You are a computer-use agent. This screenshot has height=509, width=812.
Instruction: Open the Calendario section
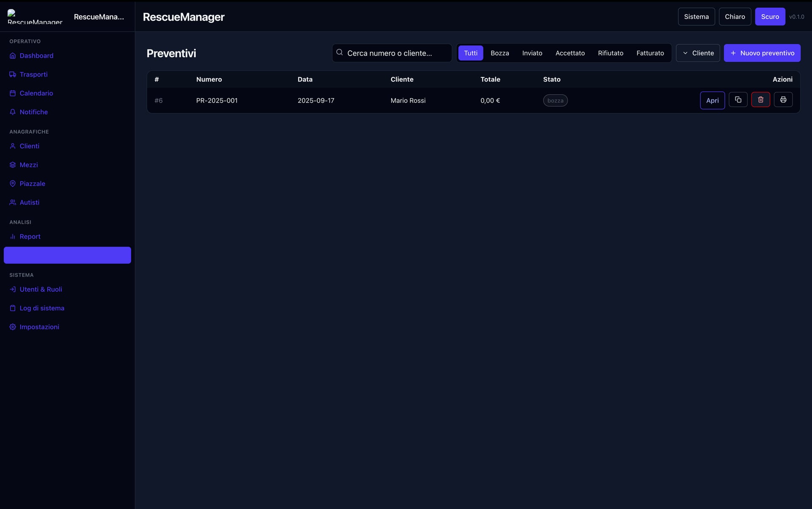point(36,93)
